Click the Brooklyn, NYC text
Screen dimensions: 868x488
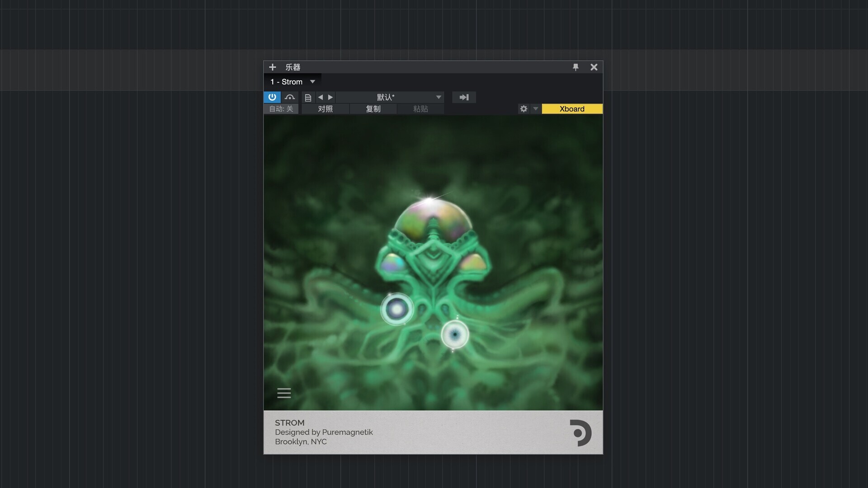point(301,442)
